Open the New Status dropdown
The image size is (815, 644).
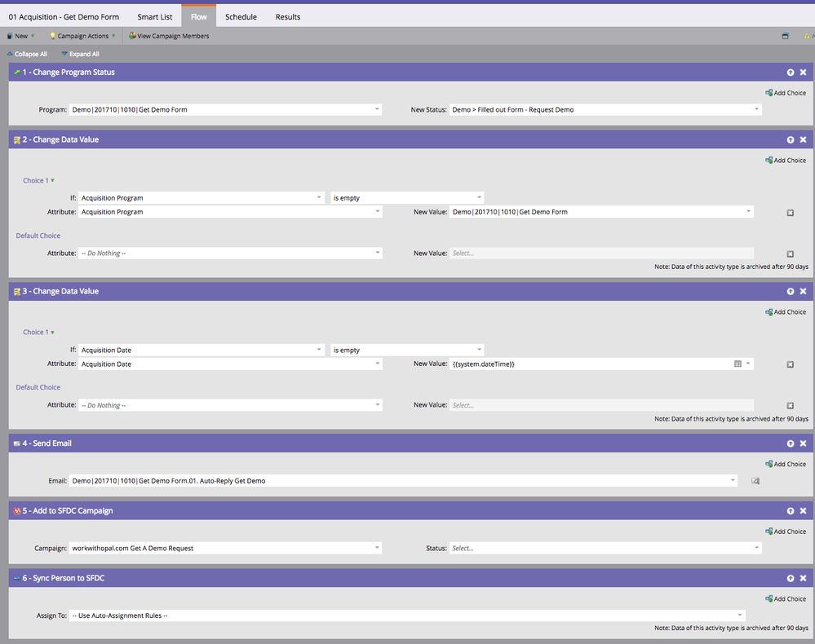(605, 109)
